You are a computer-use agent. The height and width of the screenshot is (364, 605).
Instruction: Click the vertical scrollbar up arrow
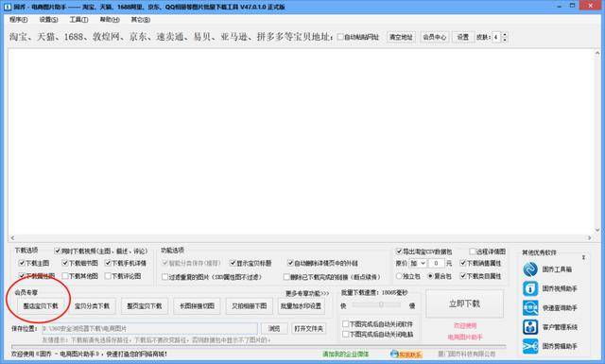coord(597,53)
